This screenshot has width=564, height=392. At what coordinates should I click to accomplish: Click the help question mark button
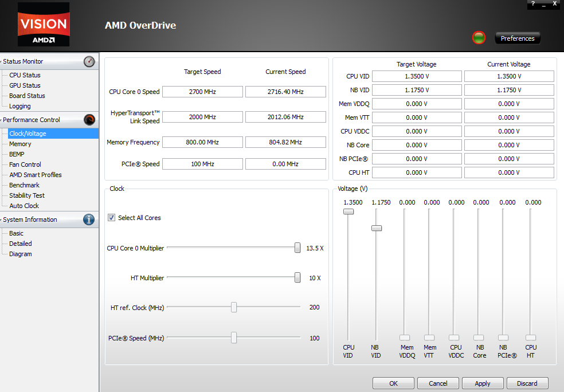tap(533, 3)
